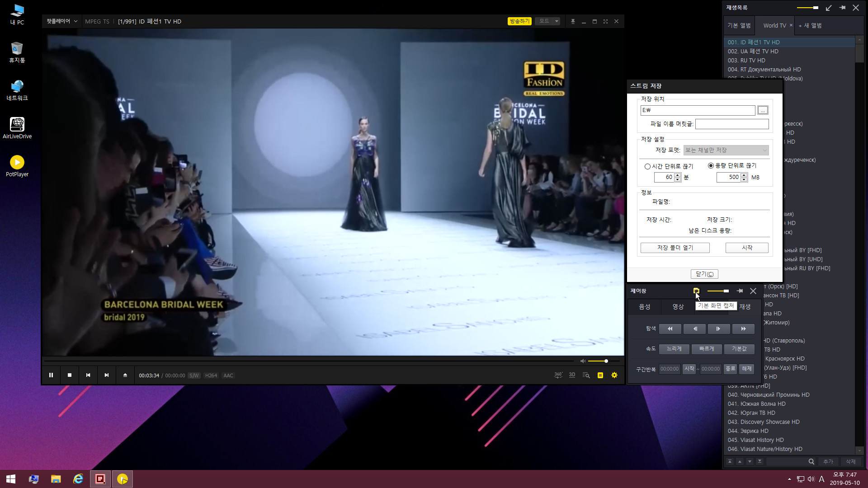Click the browse folder button
The height and width of the screenshot is (488, 868).
tap(763, 110)
